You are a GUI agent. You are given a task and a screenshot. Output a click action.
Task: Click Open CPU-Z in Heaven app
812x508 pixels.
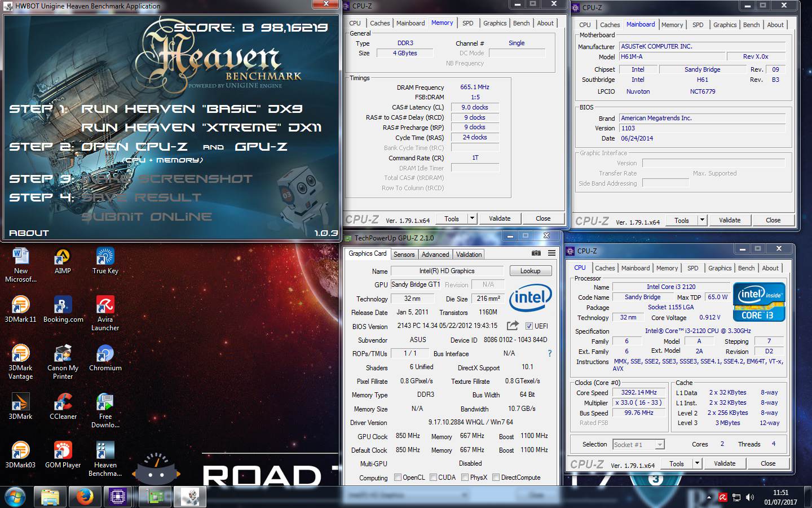point(134,147)
